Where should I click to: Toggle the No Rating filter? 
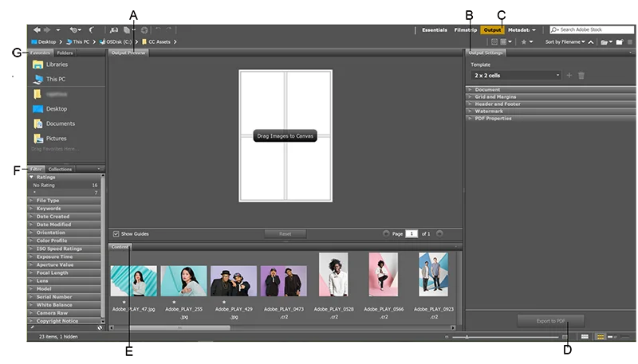click(65, 186)
